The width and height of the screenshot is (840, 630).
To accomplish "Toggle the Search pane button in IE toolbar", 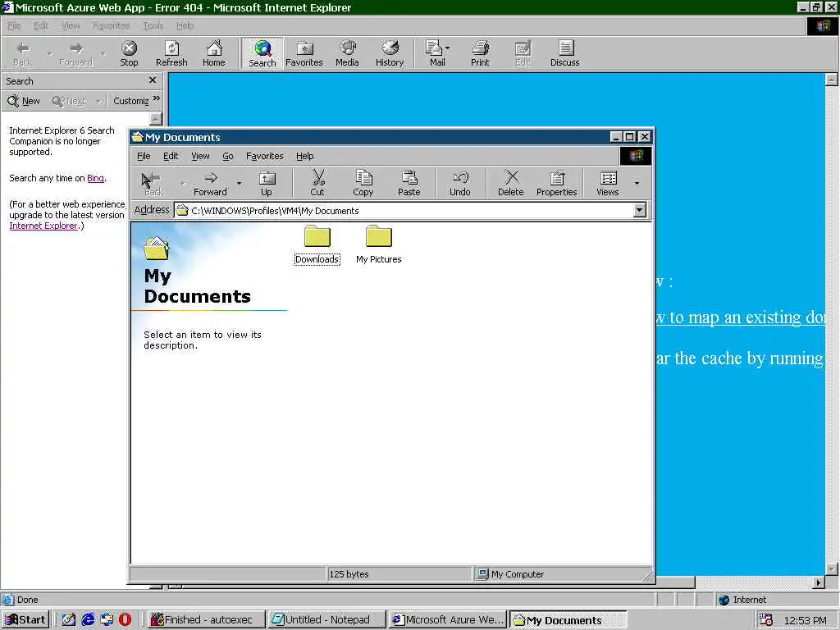I will point(262,53).
